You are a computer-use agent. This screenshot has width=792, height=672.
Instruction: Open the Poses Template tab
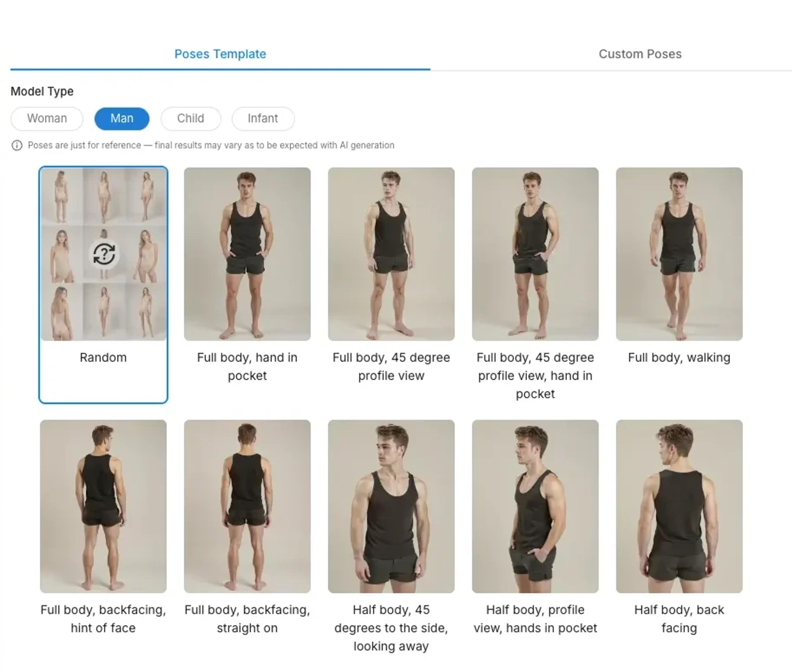tap(220, 54)
